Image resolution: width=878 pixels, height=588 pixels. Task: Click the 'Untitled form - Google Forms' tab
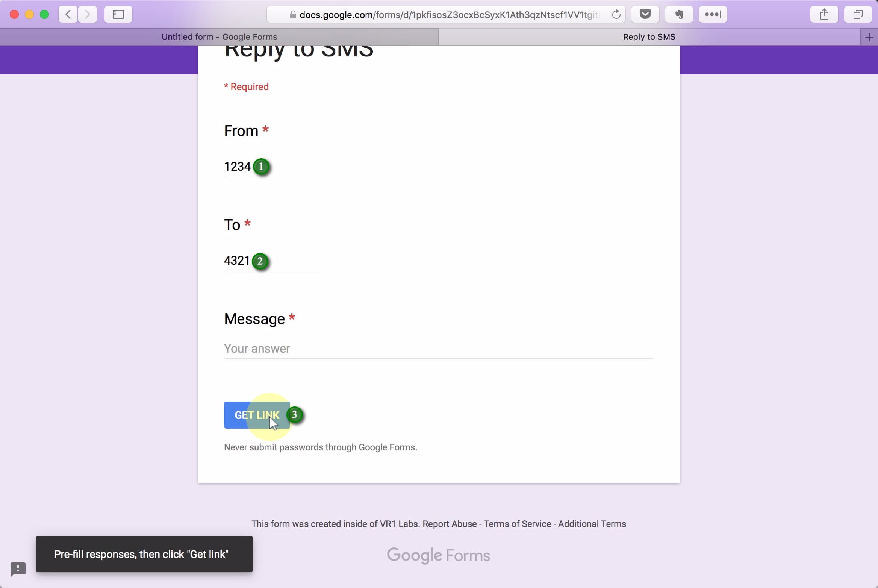pos(219,37)
